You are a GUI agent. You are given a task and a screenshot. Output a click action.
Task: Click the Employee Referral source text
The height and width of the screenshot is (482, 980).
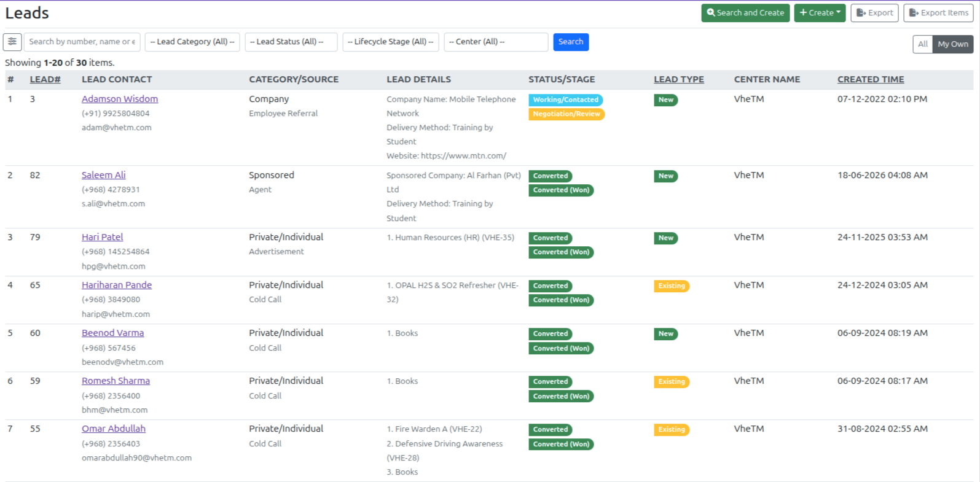pyautogui.click(x=283, y=114)
